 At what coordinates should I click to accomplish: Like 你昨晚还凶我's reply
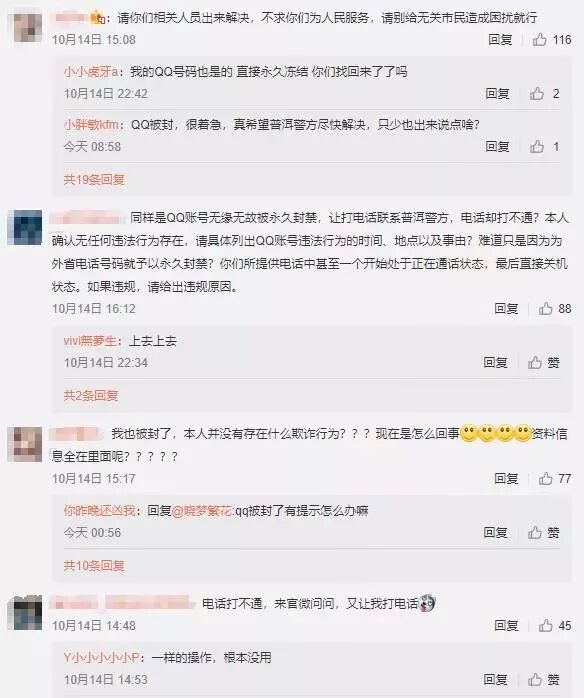point(543,532)
